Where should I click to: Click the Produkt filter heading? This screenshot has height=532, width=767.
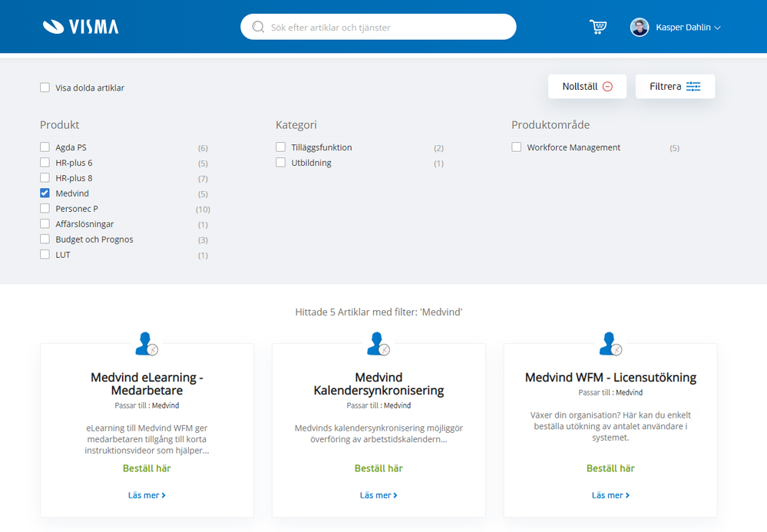60,124
